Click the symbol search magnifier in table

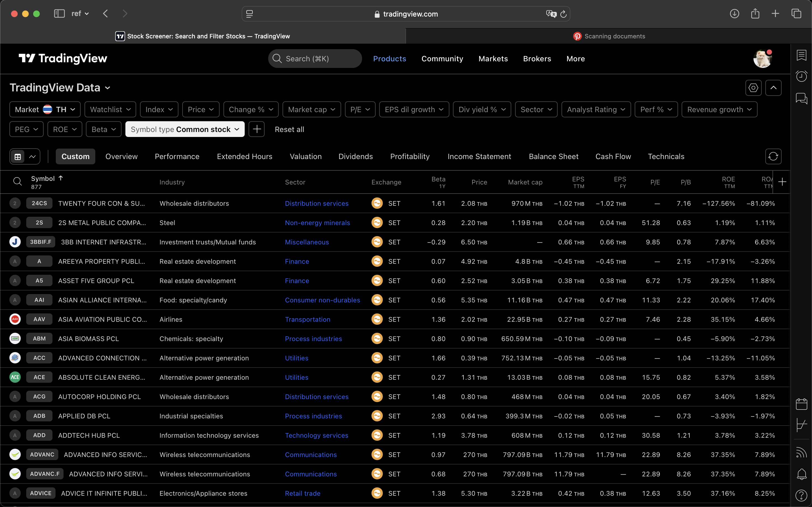coord(17,182)
